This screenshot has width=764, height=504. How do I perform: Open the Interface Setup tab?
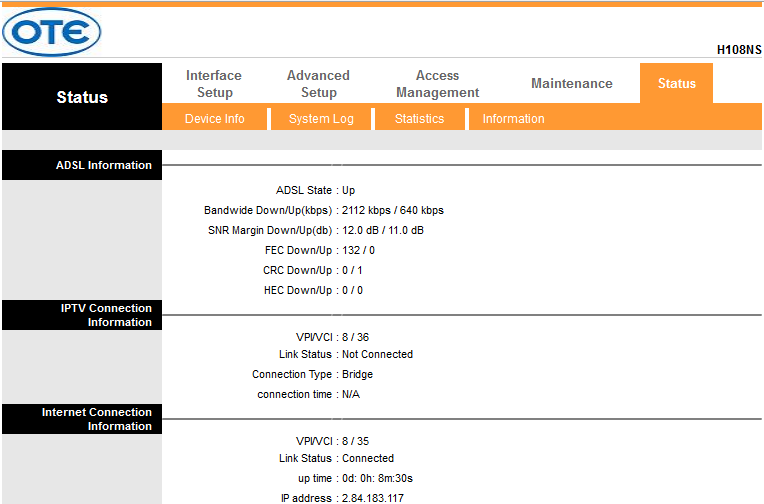214,84
